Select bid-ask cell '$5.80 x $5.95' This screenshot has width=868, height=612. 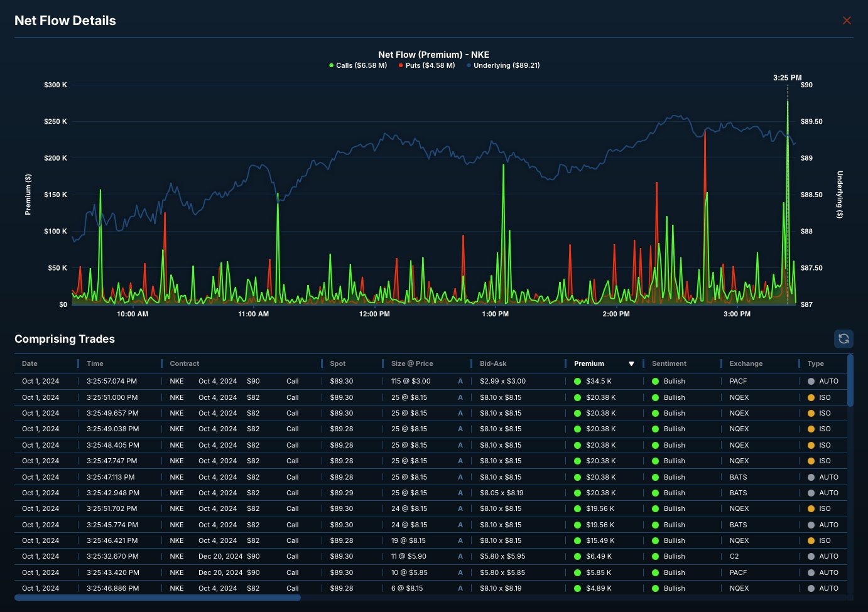point(502,556)
